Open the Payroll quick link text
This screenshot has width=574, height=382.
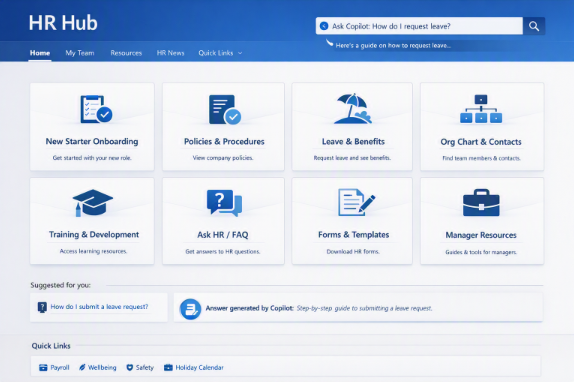click(x=60, y=367)
